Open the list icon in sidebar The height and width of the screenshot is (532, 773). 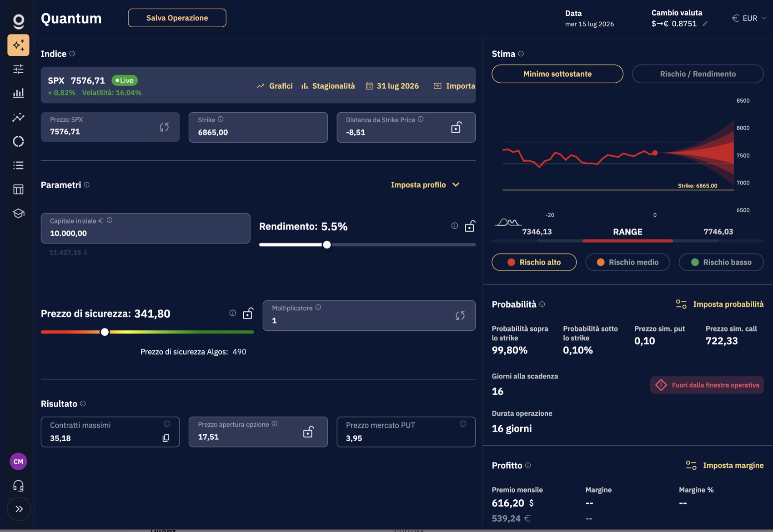pos(18,165)
